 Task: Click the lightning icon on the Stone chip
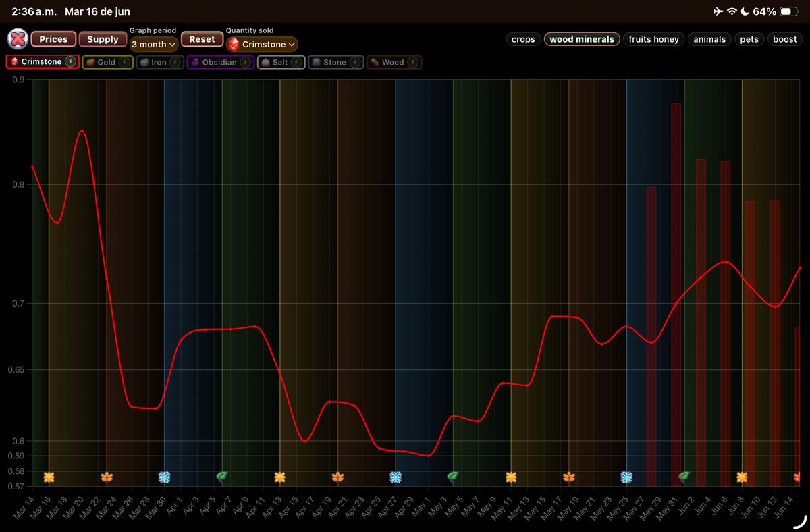point(355,62)
